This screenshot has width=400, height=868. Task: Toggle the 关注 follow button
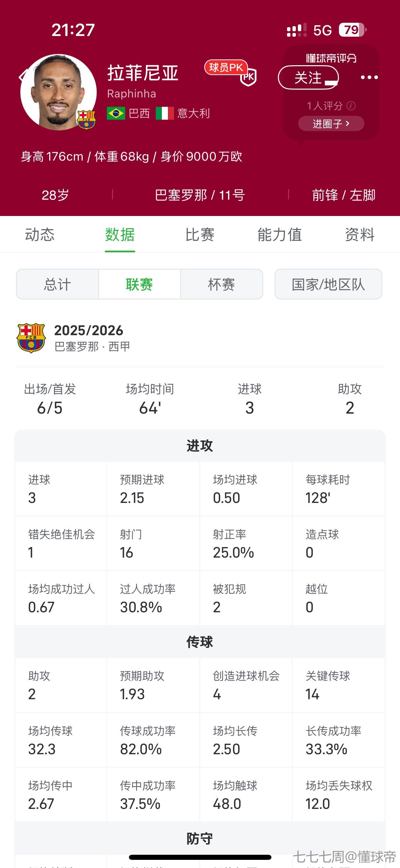308,77
